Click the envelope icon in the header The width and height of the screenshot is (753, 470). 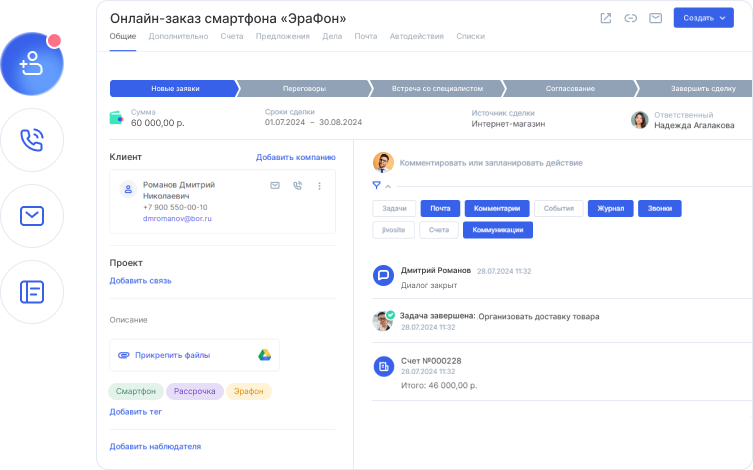tap(656, 18)
